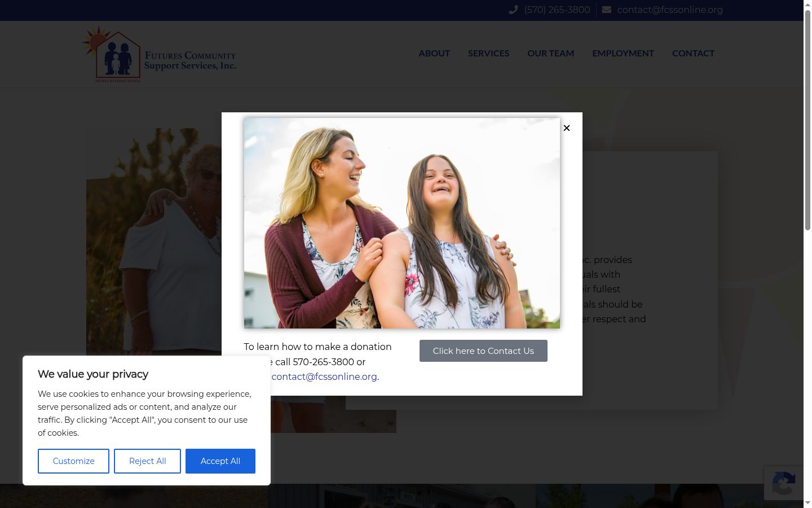Navigate to the Contact page
812x508 pixels.
[x=693, y=53]
